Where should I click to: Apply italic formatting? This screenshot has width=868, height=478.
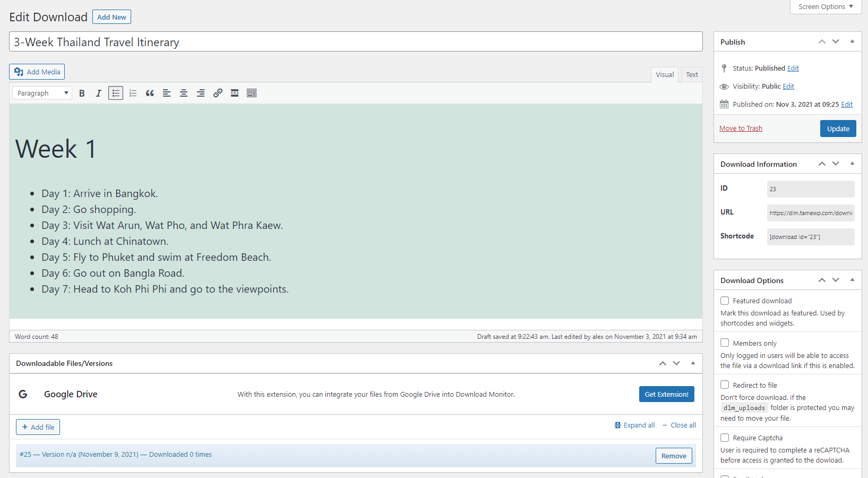[98, 93]
